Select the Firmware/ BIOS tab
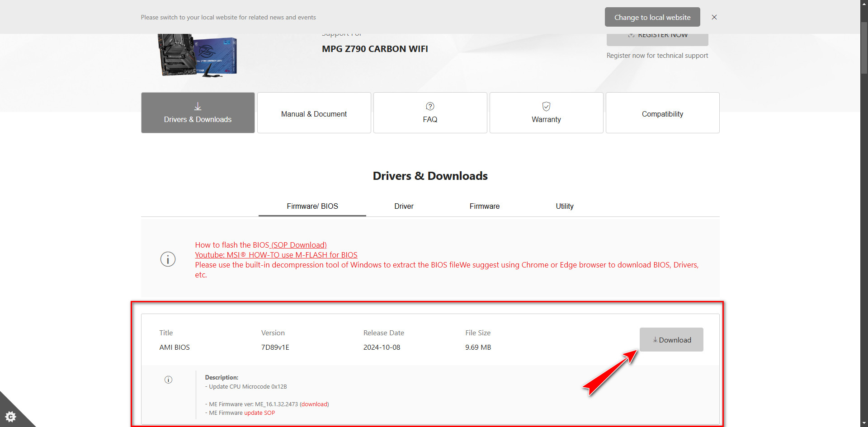868x427 pixels. coord(312,206)
